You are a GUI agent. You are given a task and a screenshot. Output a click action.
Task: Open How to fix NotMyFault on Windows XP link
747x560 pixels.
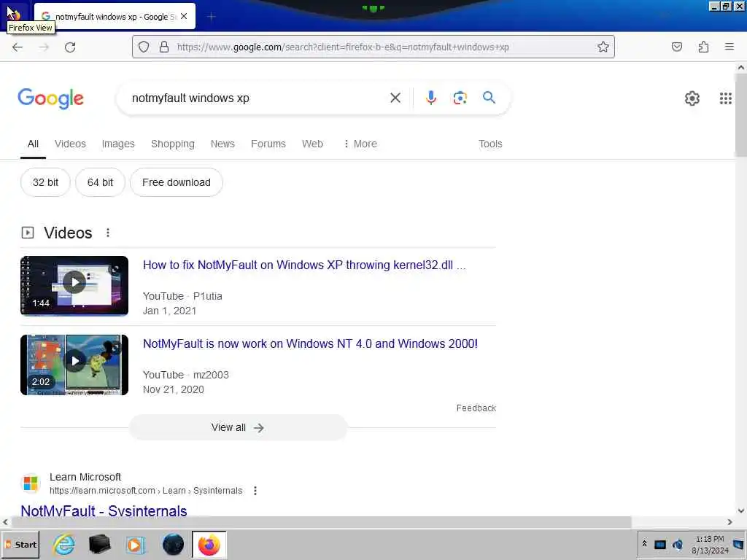click(304, 265)
